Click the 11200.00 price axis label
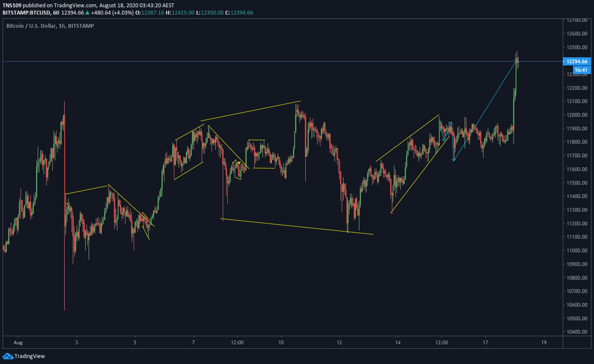This screenshot has width=594, height=364. [578, 224]
